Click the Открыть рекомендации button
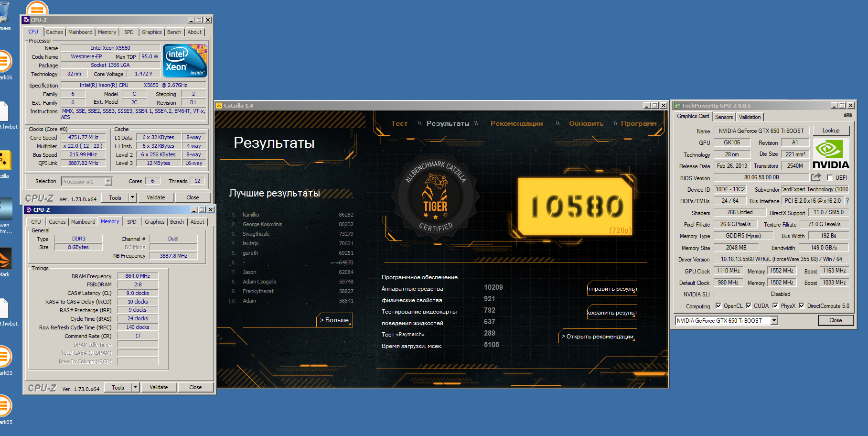Image resolution: width=868 pixels, height=436 pixels. click(x=598, y=337)
